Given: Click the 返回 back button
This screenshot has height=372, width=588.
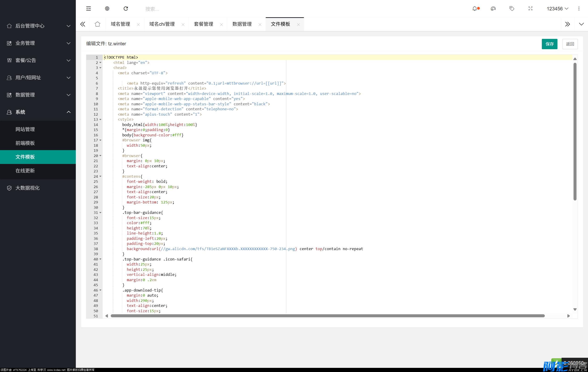Looking at the screenshot, I should 570,44.
